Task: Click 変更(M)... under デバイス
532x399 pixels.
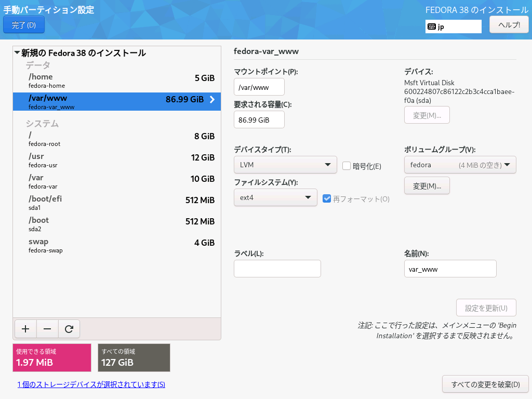Action: (427, 115)
